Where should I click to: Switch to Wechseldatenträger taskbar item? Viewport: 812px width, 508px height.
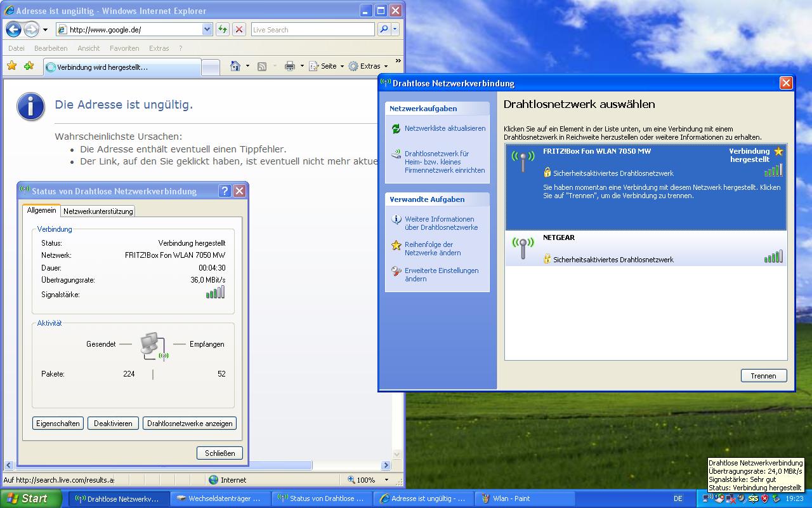pyautogui.click(x=221, y=498)
